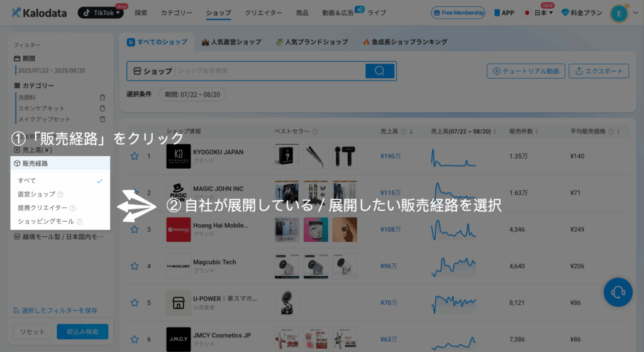Select the 提携クリエイター option
Viewport: 644px width, 352px height.
tap(42, 208)
